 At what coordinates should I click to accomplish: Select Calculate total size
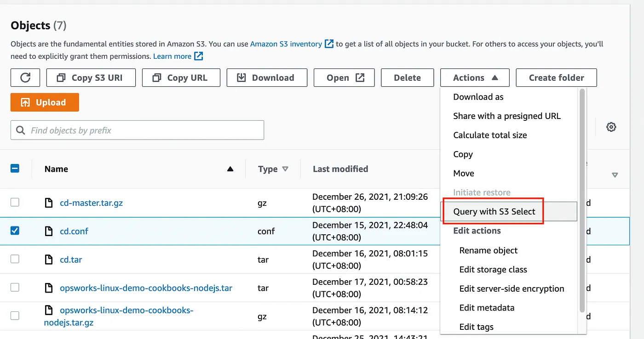pos(490,135)
